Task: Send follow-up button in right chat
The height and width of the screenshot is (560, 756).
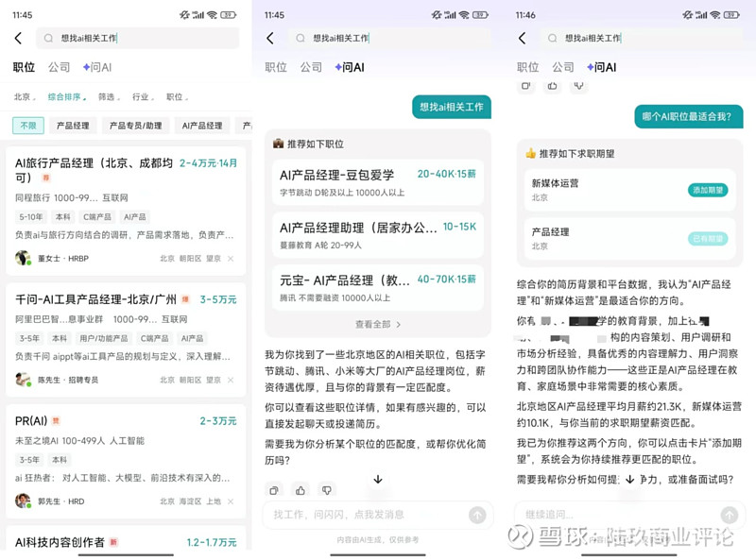Action: [x=729, y=516]
